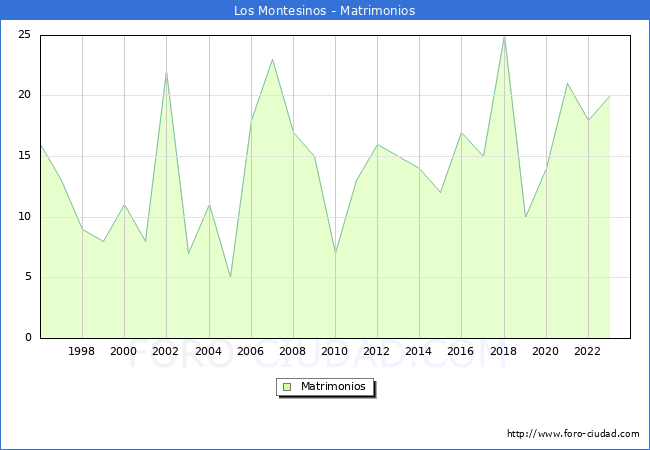Click the 2006 x-axis label
Image resolution: width=650 pixels, height=450 pixels.
click(x=250, y=351)
